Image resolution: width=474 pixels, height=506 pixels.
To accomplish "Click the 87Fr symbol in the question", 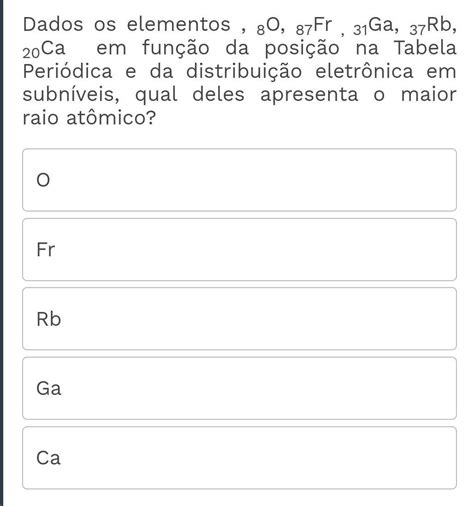I will [x=314, y=26].
